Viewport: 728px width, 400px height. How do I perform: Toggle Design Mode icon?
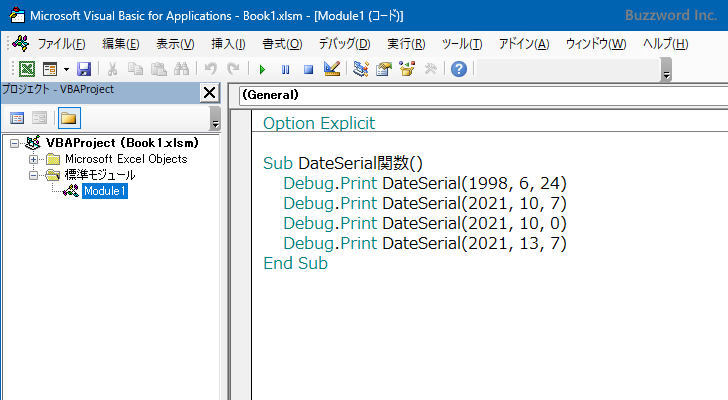click(x=332, y=69)
